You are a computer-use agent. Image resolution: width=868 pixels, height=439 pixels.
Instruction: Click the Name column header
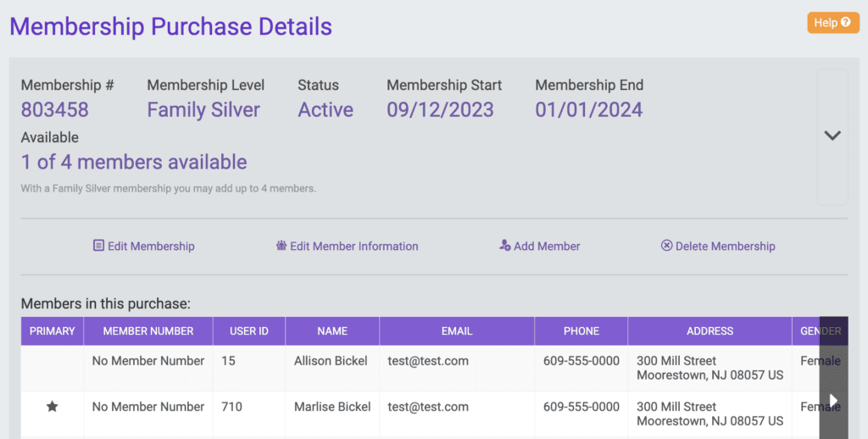tap(332, 331)
